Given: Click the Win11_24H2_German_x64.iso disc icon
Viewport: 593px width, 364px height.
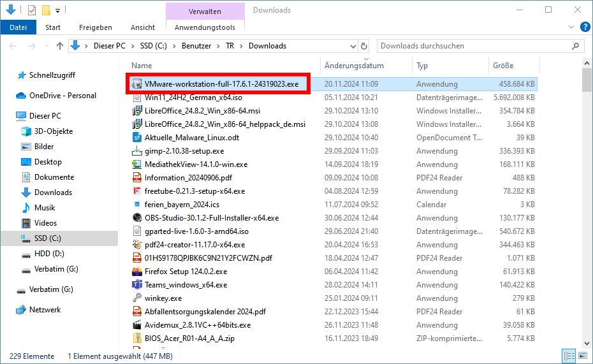Looking at the screenshot, I should [137, 98].
